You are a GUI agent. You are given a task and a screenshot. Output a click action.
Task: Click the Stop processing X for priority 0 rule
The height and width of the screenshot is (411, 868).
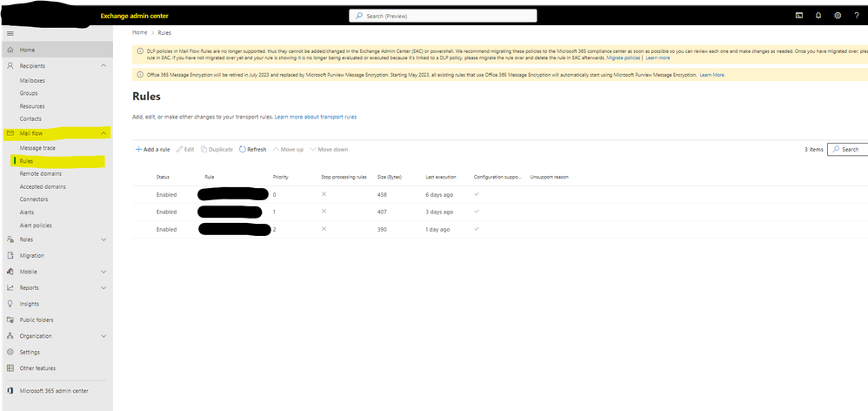[x=324, y=194]
